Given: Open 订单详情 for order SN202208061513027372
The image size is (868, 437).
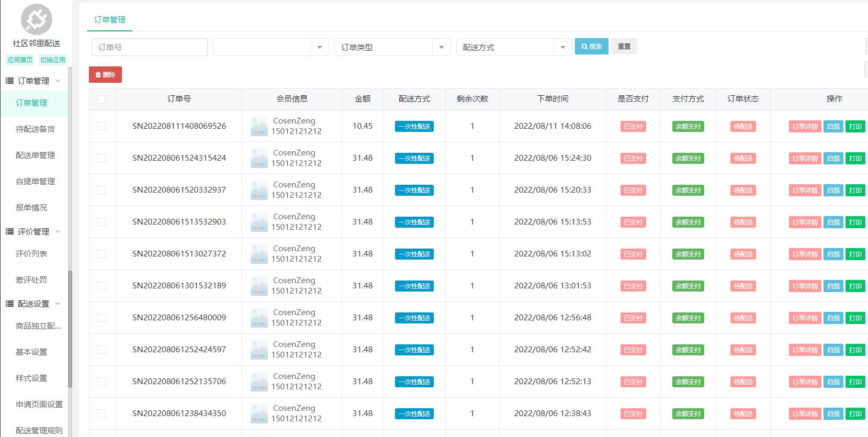Looking at the screenshot, I should (x=805, y=254).
